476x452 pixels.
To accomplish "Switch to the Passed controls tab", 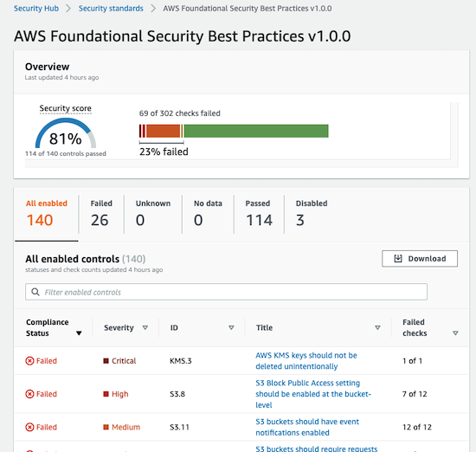I will pos(259,215).
